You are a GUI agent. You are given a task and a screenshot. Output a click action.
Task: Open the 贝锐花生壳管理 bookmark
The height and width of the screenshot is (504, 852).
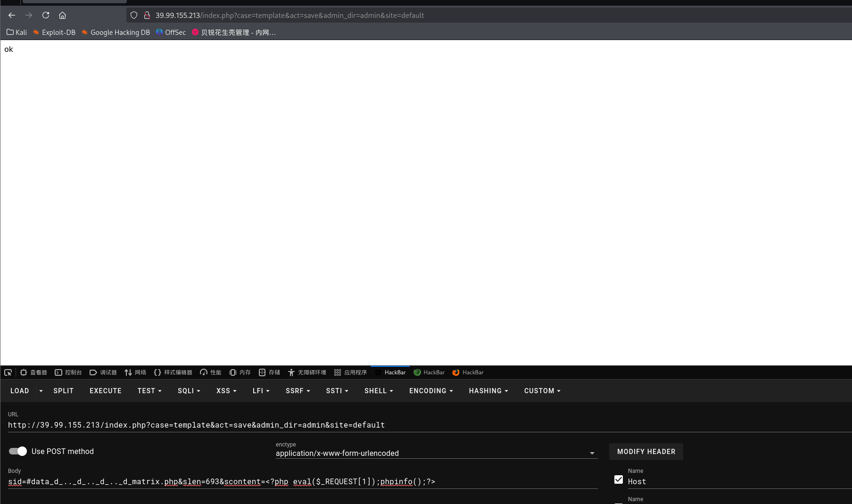[234, 32]
